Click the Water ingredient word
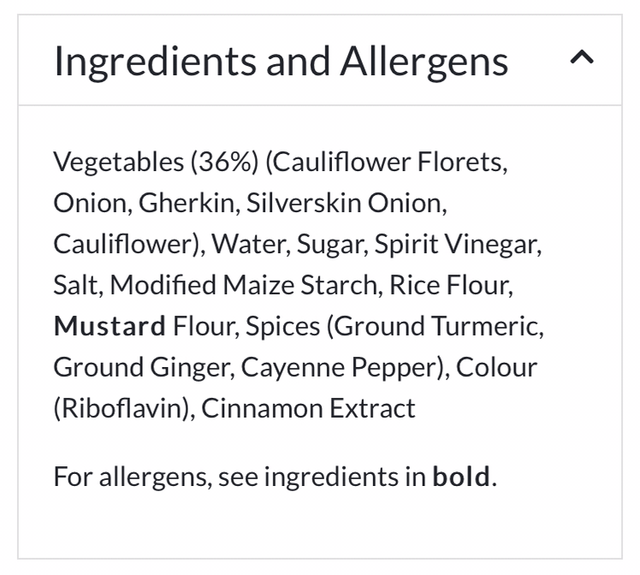Image resolution: width=640 pixels, height=575 pixels. click(253, 244)
